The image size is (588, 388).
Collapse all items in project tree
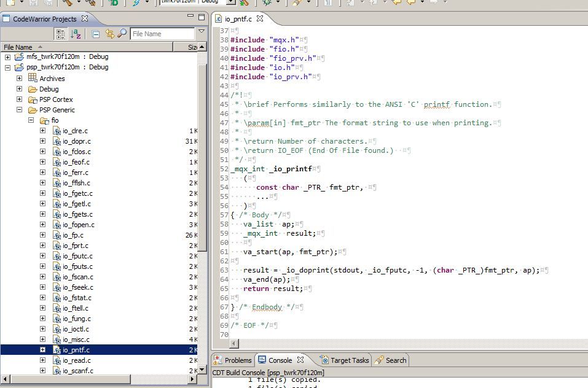(x=96, y=34)
